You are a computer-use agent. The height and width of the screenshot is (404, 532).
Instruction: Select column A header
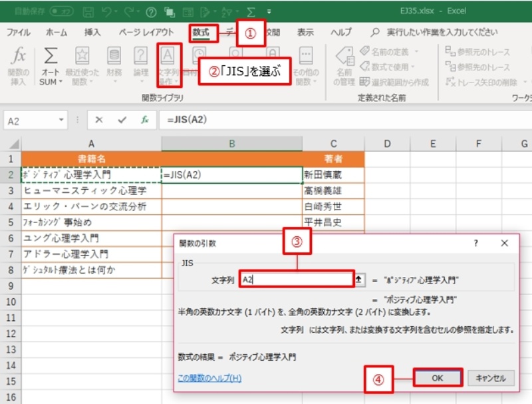pos(91,144)
